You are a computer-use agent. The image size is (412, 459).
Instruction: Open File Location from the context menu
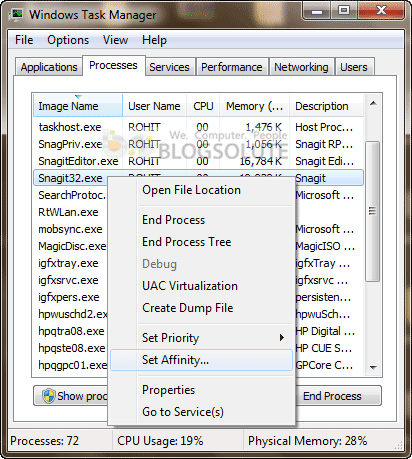click(191, 190)
